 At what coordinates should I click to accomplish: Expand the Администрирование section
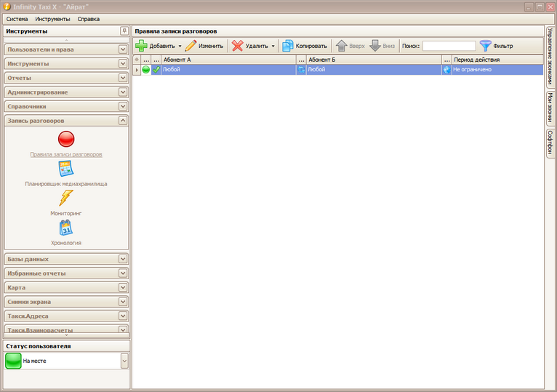pos(123,92)
